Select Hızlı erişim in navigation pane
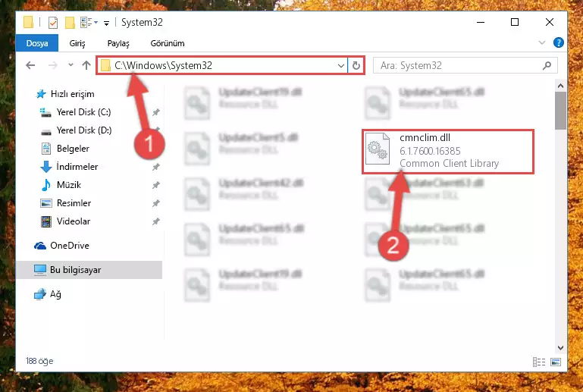Screen dimensions: 583x392 [72, 94]
